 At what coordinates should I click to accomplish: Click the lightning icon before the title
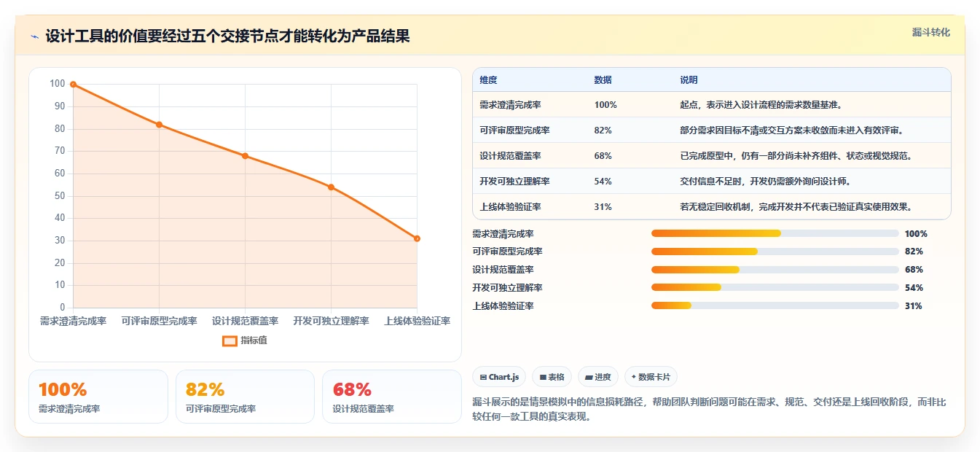(x=34, y=36)
